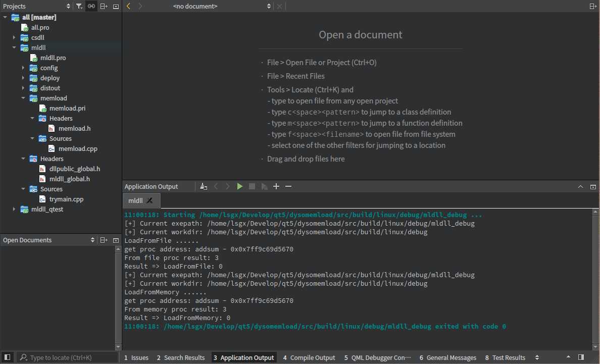Expand the mldll_qtest subproject

tap(14, 209)
